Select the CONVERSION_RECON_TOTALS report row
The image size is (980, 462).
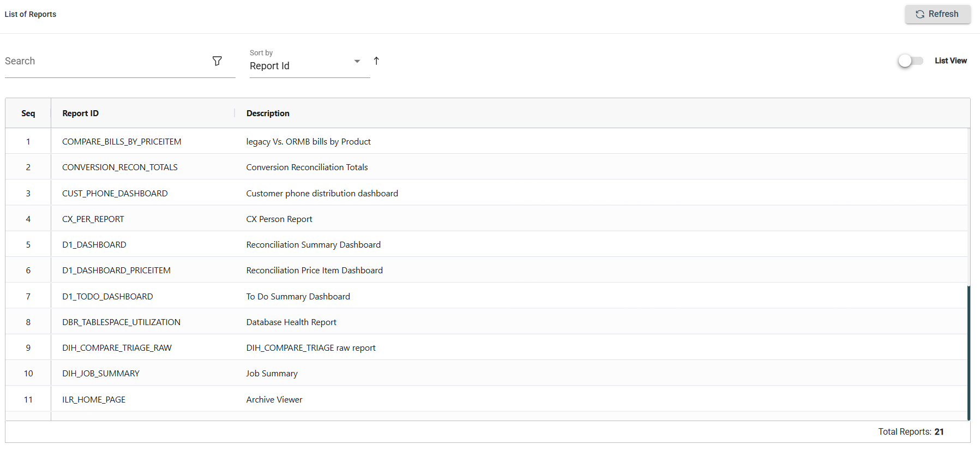tap(120, 167)
